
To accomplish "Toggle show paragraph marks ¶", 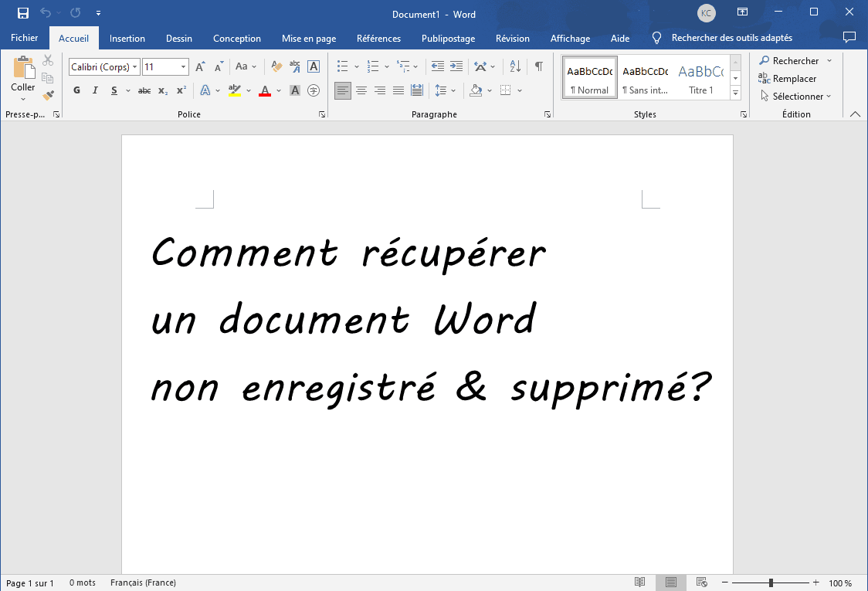I will click(538, 66).
